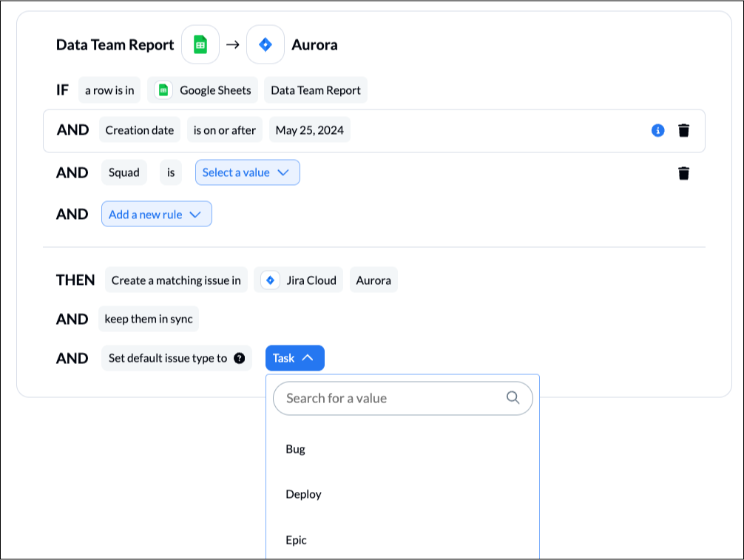Click the blue info icon on Creation date rule
This screenshot has height=560, width=744.
657,130
